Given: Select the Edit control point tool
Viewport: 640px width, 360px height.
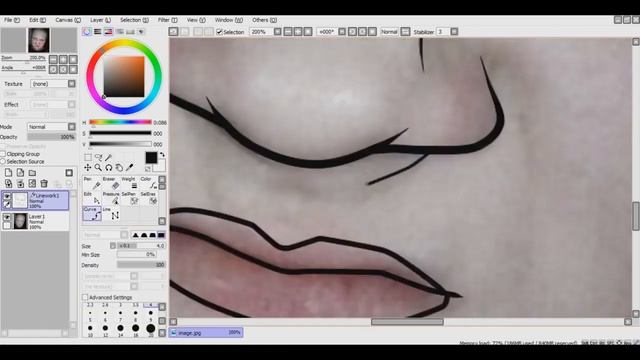Looking at the screenshot, I should point(92,198).
